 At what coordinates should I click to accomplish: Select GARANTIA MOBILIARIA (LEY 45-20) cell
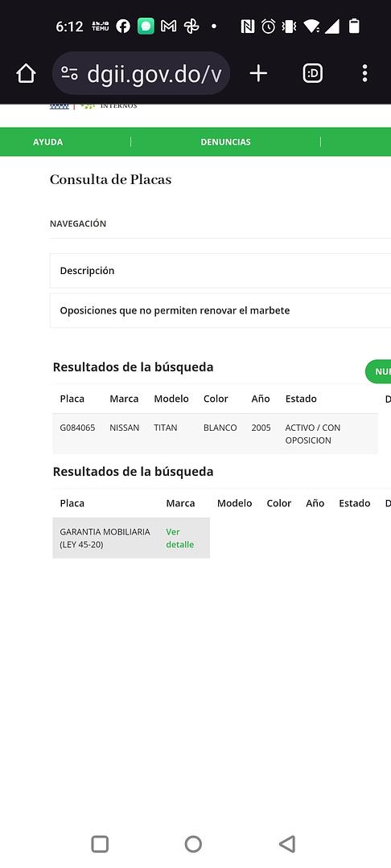105,538
